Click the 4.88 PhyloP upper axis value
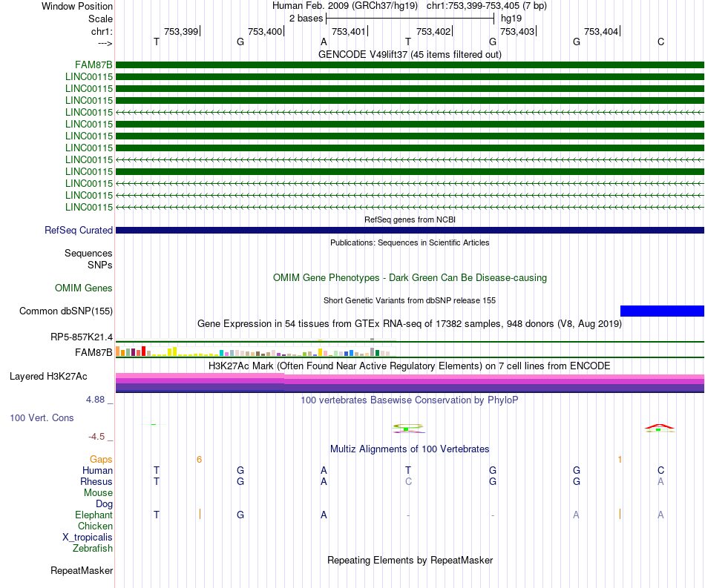 [x=95, y=400]
